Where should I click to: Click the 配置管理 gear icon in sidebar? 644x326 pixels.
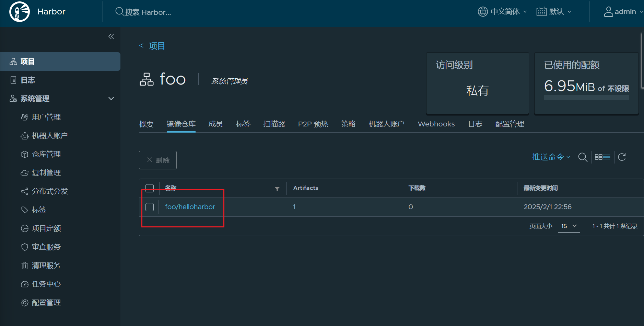[x=25, y=303]
